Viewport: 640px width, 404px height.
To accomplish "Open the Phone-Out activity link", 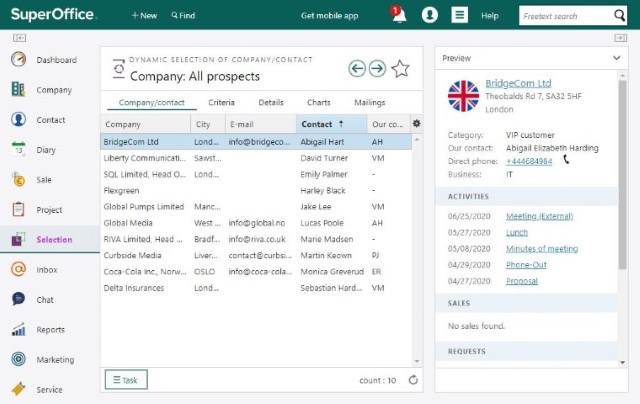I will pyautogui.click(x=526, y=265).
